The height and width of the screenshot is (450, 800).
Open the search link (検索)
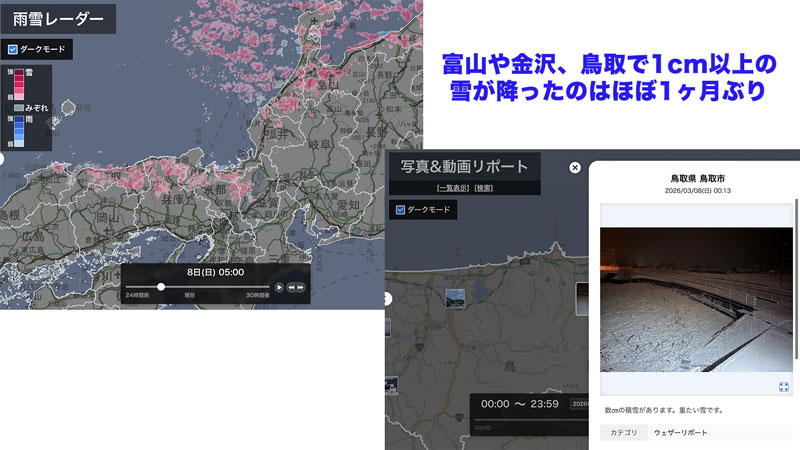[483, 188]
